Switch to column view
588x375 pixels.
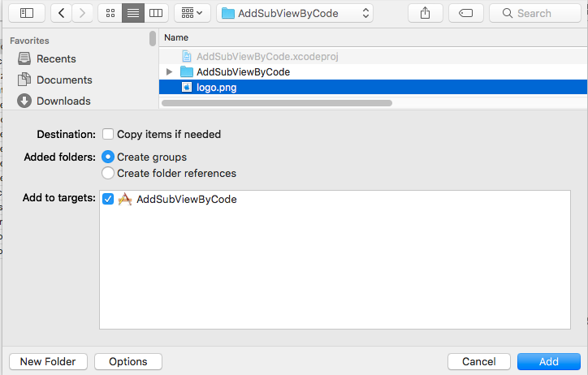click(x=156, y=14)
